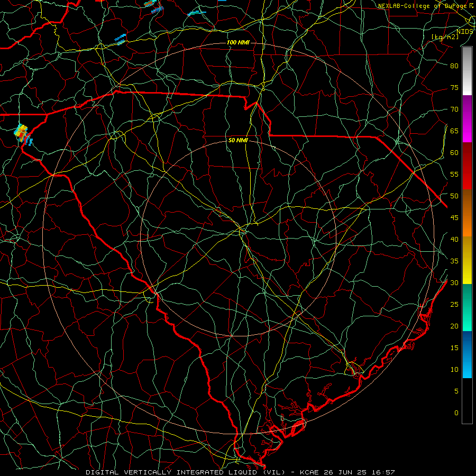This screenshot has height=476, width=476.
Task: Pick the 55 label on the legend
Action: click(454, 175)
